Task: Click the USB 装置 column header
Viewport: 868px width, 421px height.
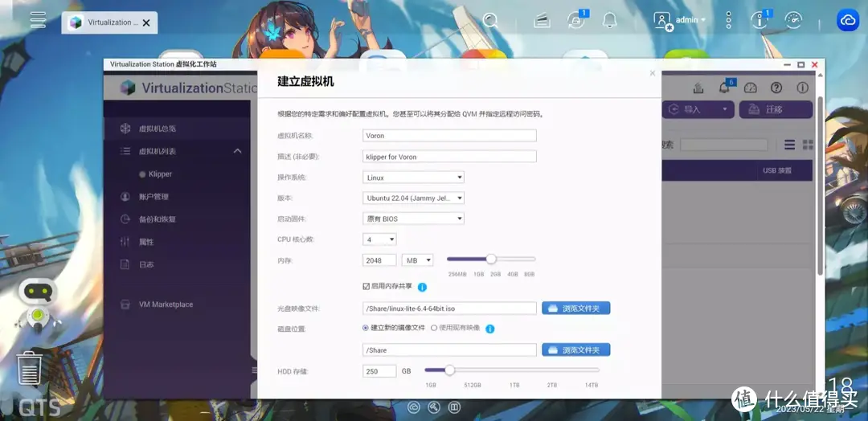Action: point(776,170)
